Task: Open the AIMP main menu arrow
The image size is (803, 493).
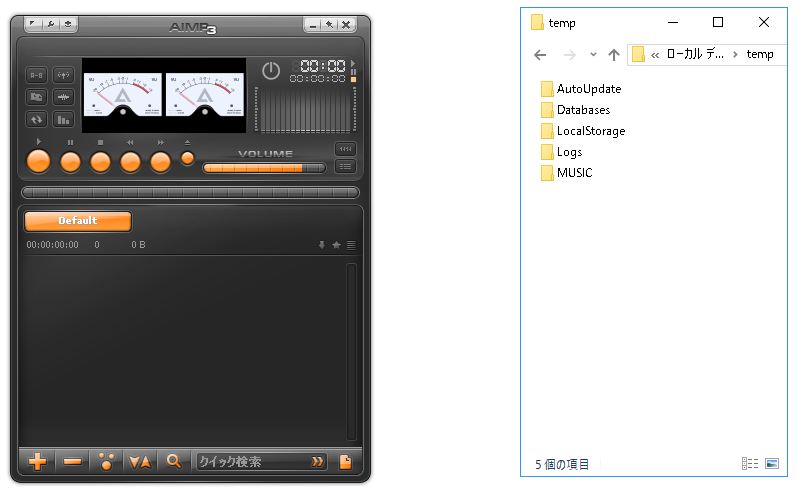Action: point(33,24)
